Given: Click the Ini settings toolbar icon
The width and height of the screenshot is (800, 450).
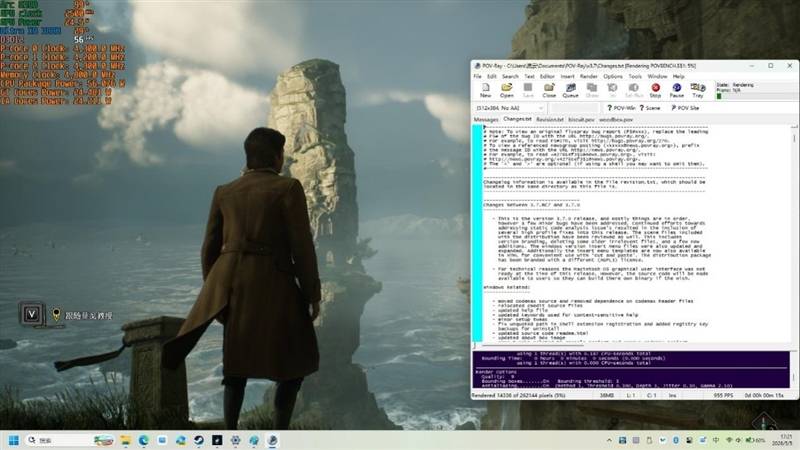Looking at the screenshot, I should [x=613, y=90].
